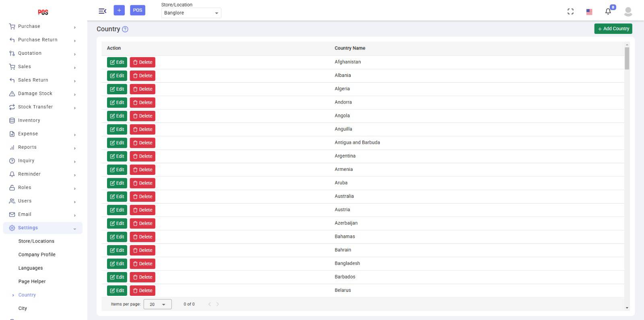Click the Add Country button
Image resolution: width=644 pixels, height=320 pixels.
point(613,29)
